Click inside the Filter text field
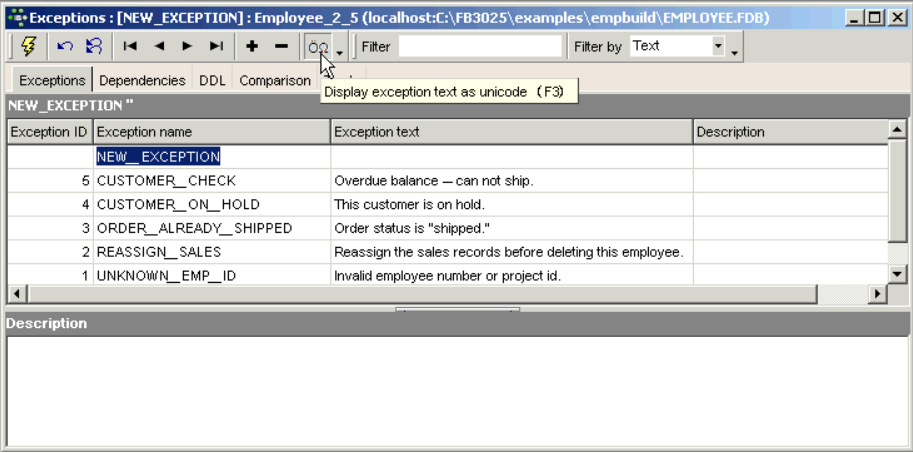Screen dimensions: 913x453 point(480,46)
